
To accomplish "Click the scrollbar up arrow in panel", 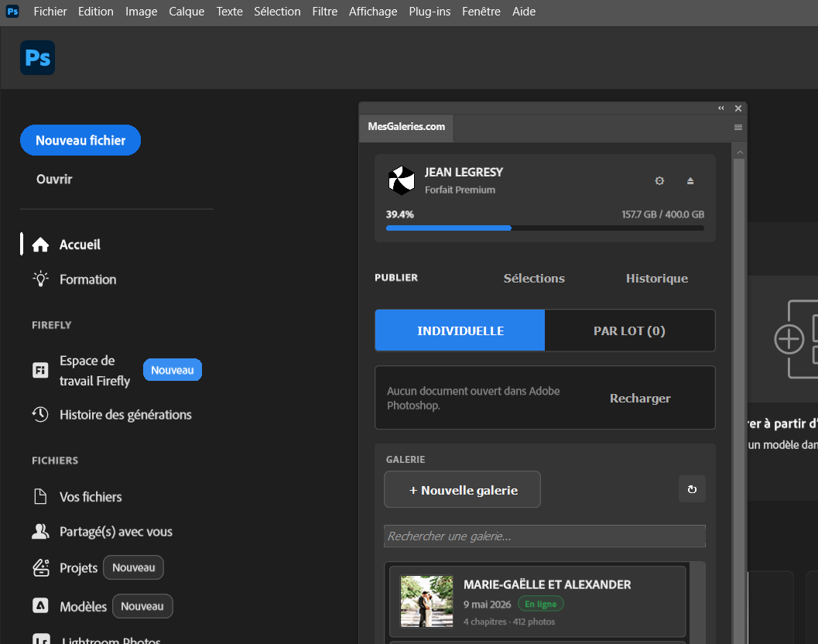I will coord(739,152).
